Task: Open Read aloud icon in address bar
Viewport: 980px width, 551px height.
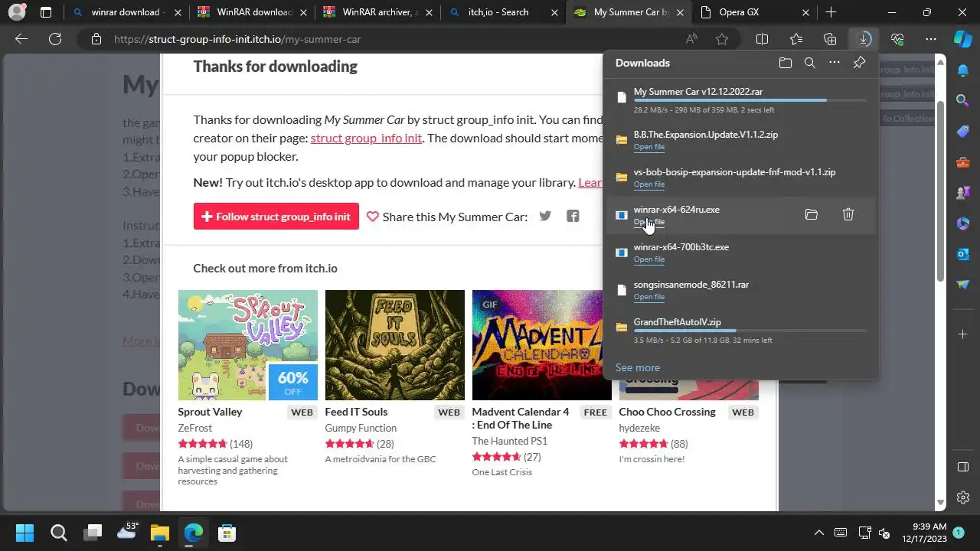Action: coord(691,39)
